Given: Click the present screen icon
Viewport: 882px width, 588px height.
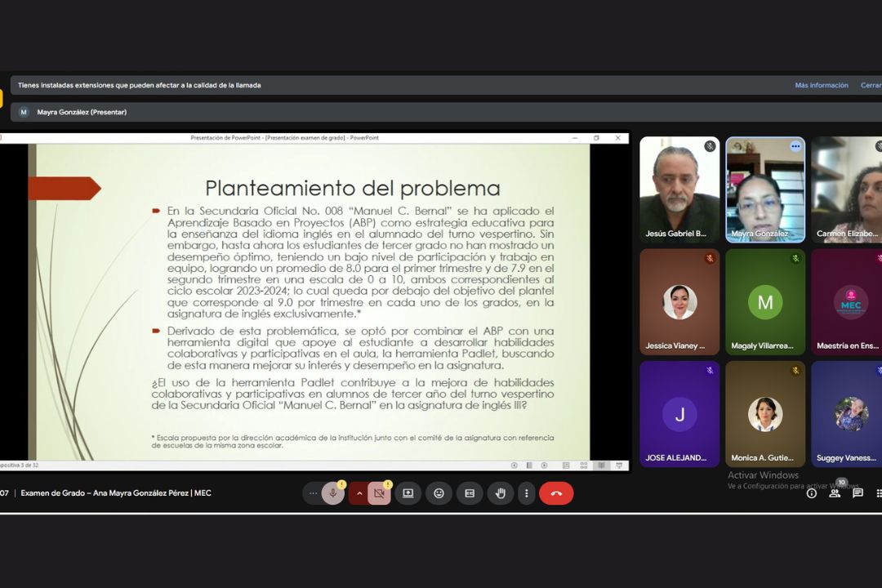Looking at the screenshot, I should click(x=408, y=493).
